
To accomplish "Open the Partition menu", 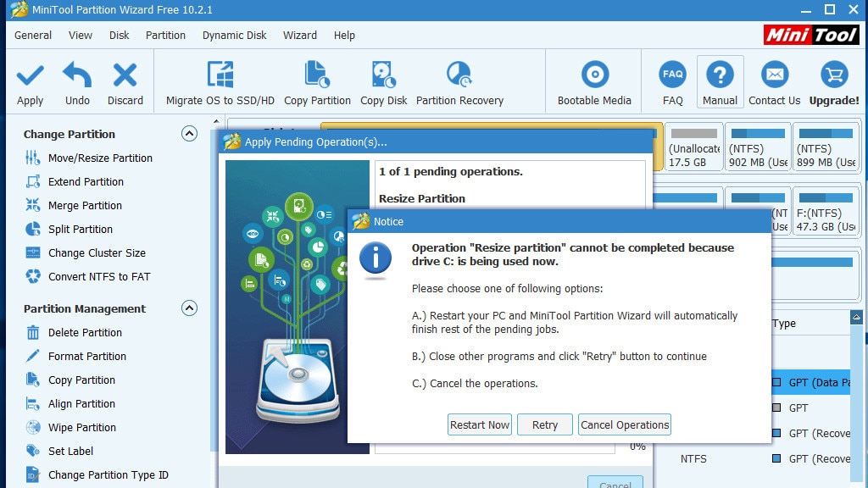I will point(165,36).
